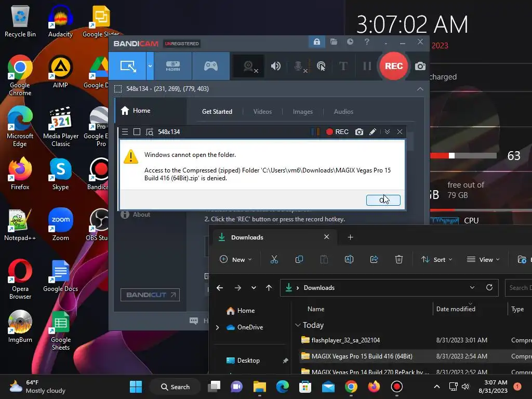The width and height of the screenshot is (532, 399).
Task: Expand OneDrive tree node
Action: pyautogui.click(x=217, y=327)
